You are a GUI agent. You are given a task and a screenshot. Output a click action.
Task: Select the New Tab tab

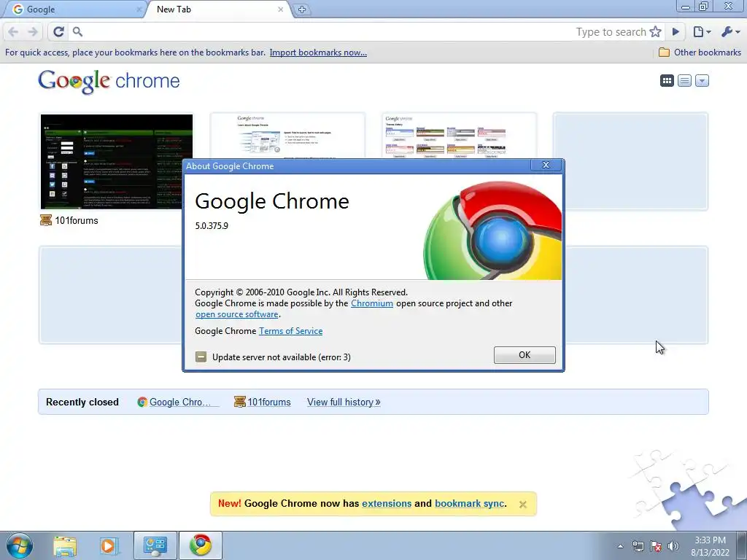215,9
